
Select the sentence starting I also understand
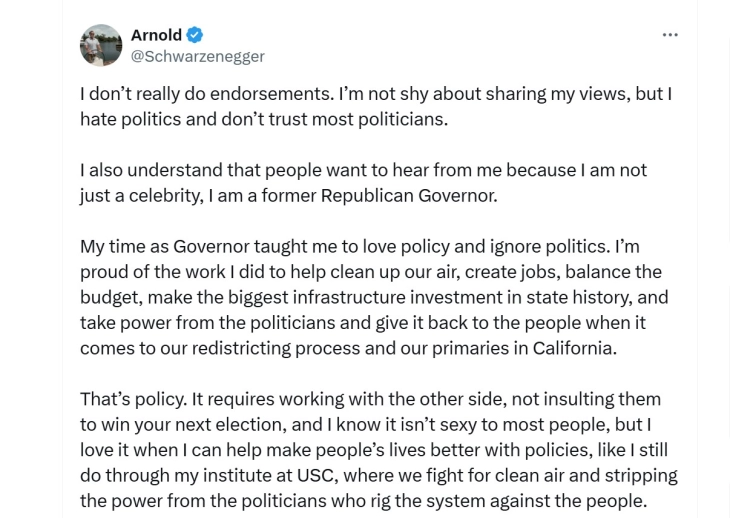(363, 183)
